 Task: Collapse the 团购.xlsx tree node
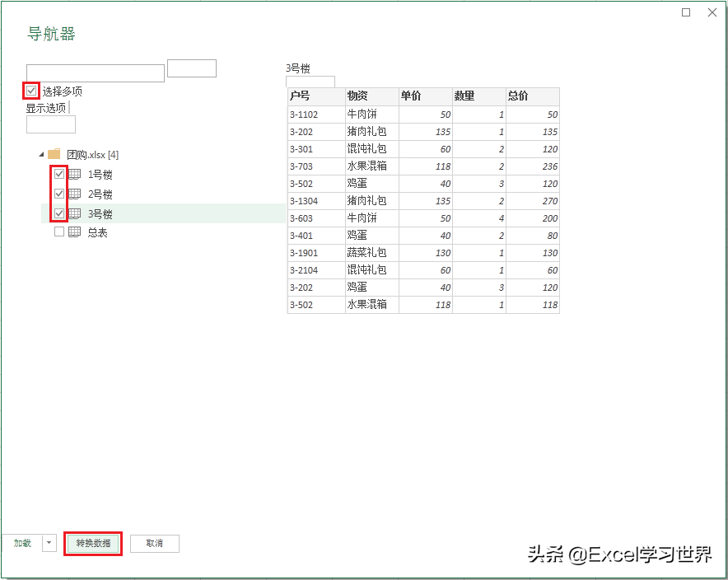[41, 154]
